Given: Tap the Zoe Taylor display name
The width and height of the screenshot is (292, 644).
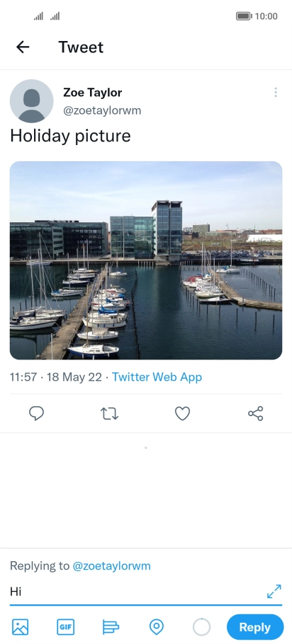Looking at the screenshot, I should [93, 93].
